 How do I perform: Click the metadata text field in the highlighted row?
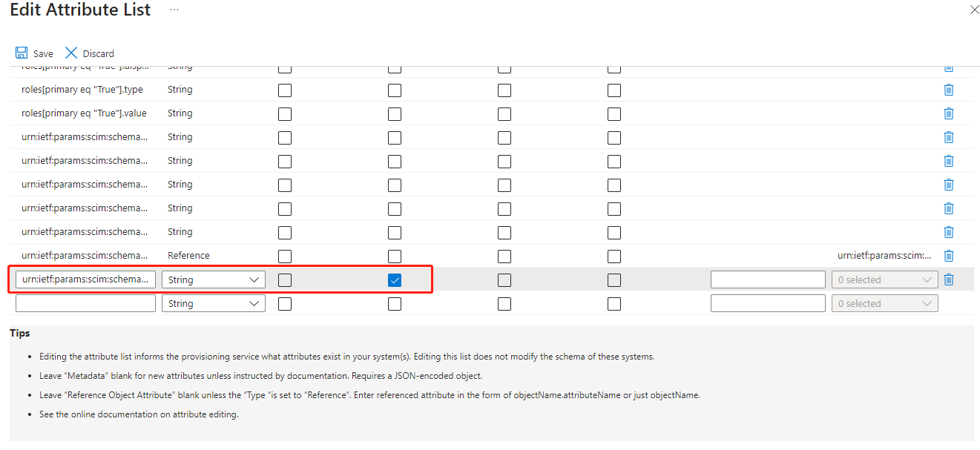[x=768, y=279]
